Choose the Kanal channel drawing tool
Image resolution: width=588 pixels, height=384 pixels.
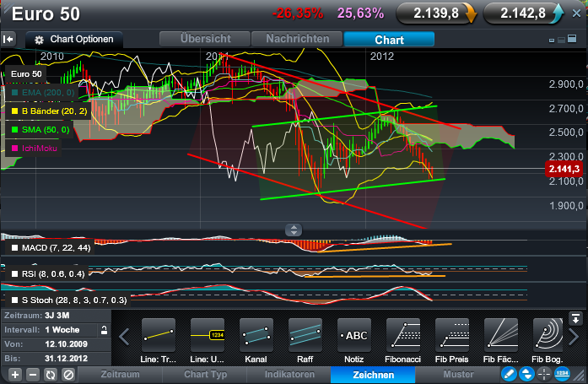pyautogui.click(x=256, y=335)
